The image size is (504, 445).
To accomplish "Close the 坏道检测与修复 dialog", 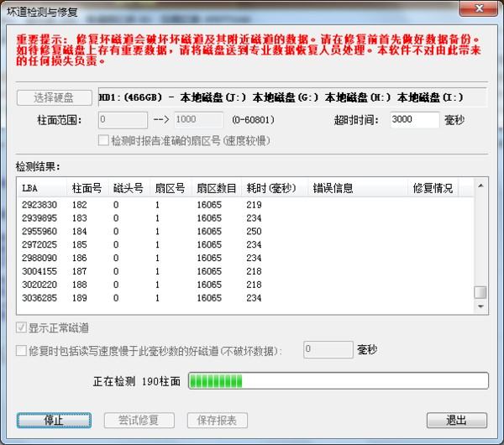I will coord(479,8).
